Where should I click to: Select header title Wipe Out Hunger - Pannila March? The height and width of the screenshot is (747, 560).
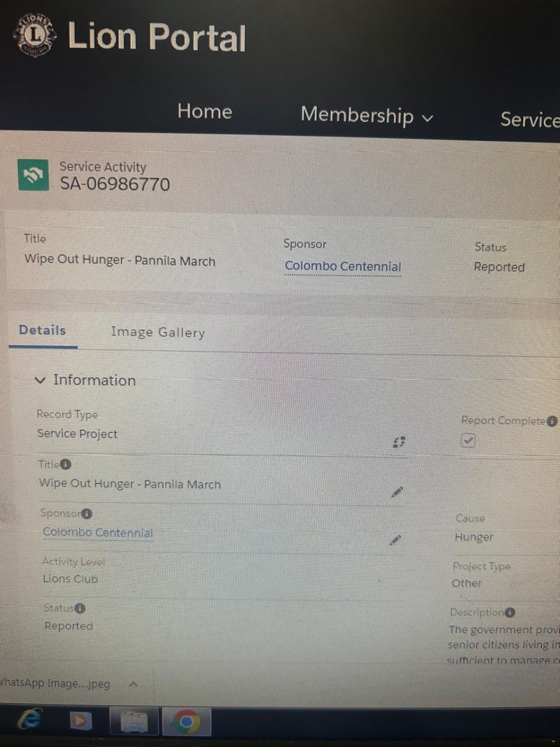pos(120,260)
